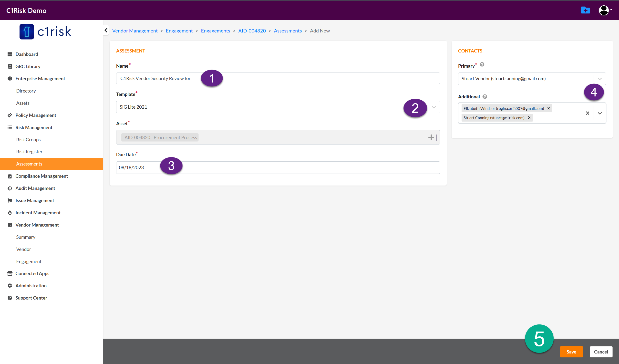The image size is (619, 364).
Task: Select Risk Register in the sidebar
Action: pos(29,152)
